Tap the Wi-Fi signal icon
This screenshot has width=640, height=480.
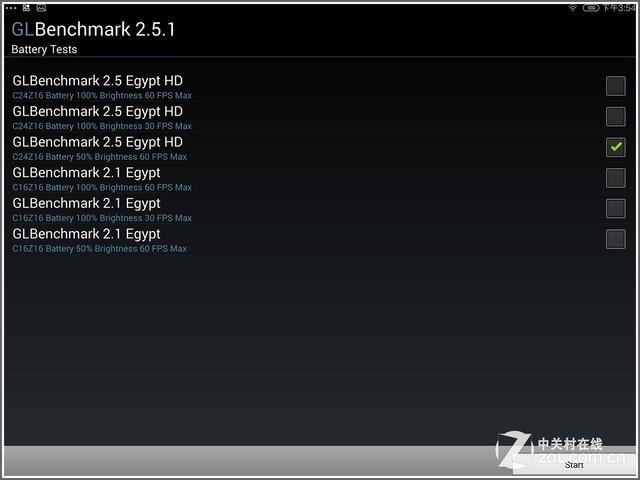573,8
